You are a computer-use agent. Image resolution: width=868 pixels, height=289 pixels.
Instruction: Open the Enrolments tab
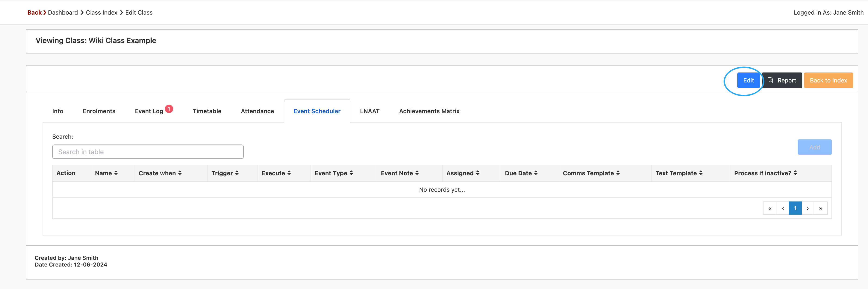[99, 111]
